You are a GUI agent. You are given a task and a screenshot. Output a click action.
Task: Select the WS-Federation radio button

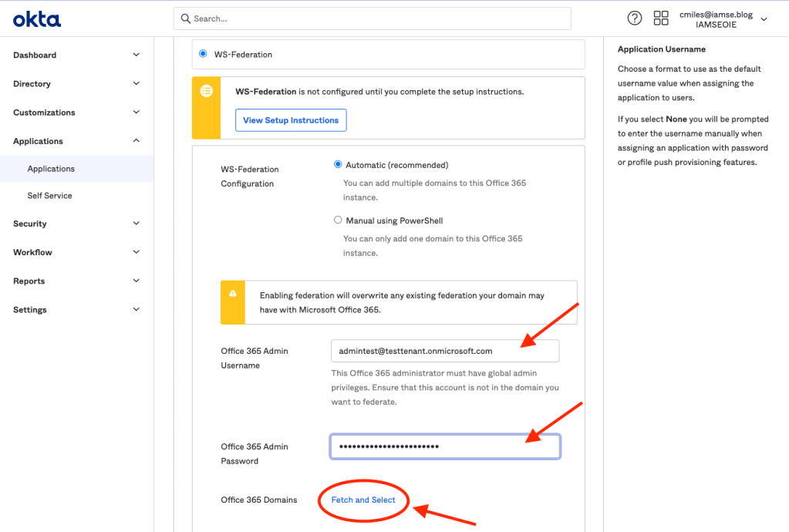[x=204, y=54]
